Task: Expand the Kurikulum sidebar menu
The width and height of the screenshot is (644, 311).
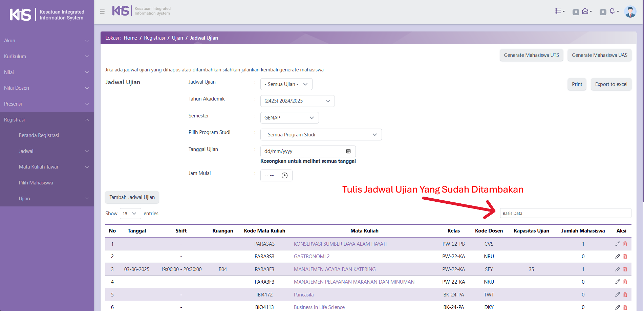Action: pos(47,57)
